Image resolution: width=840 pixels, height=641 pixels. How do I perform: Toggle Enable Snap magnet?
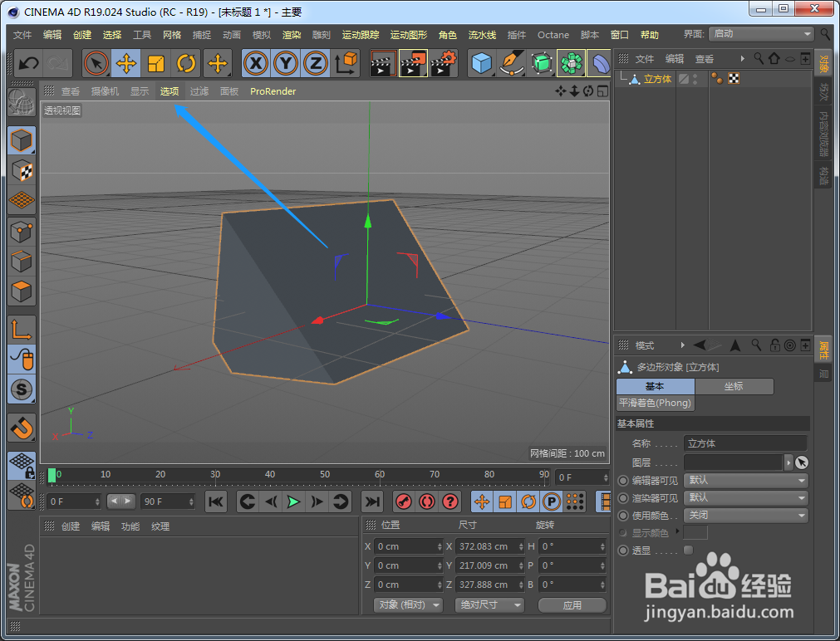[x=22, y=428]
